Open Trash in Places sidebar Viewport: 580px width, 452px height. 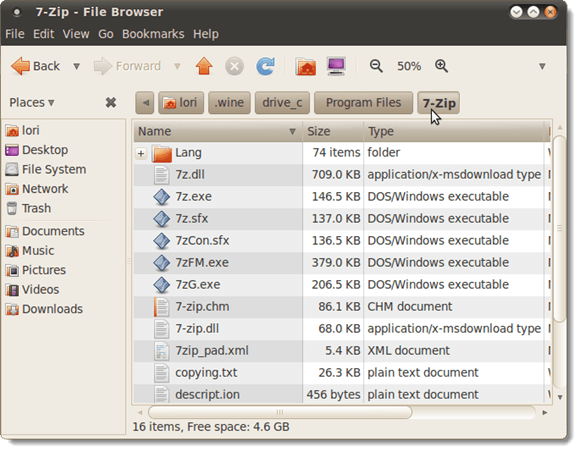coord(28,209)
